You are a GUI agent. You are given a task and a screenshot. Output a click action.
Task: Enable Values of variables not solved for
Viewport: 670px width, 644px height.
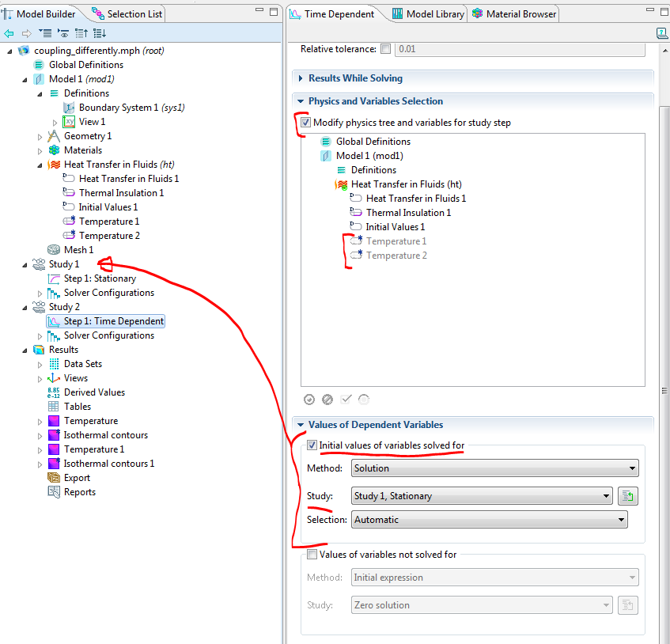[312, 555]
